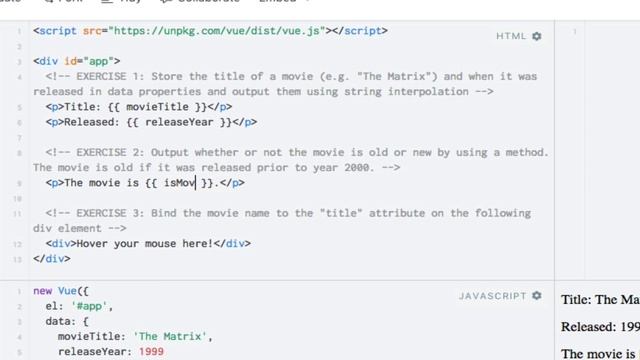Click the 'Hover your mouse here!' div line

[x=148, y=244]
